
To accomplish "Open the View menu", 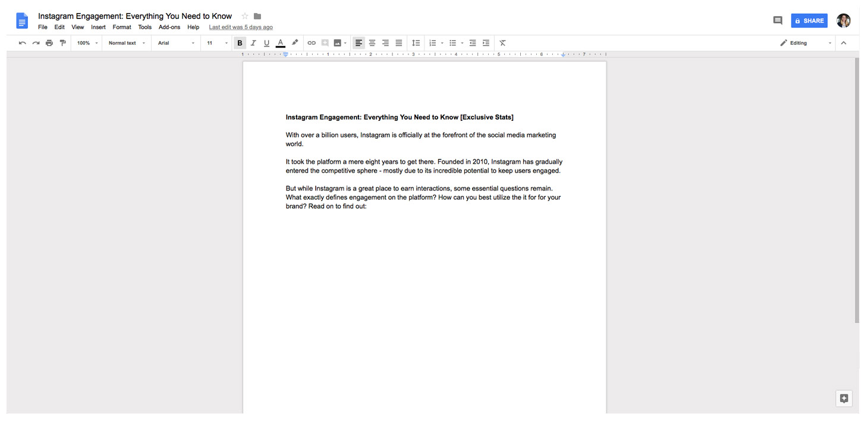I will 78,27.
